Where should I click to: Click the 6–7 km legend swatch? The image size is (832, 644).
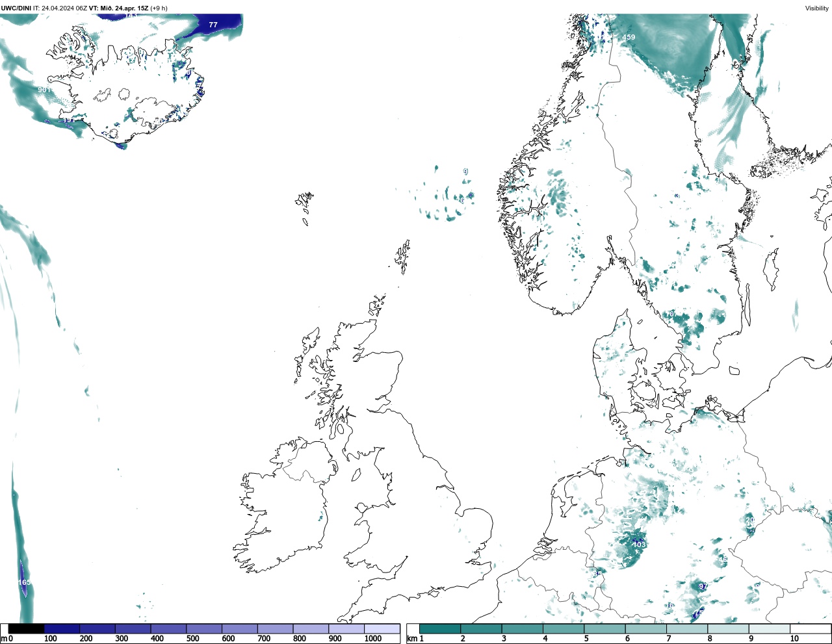coord(645,629)
